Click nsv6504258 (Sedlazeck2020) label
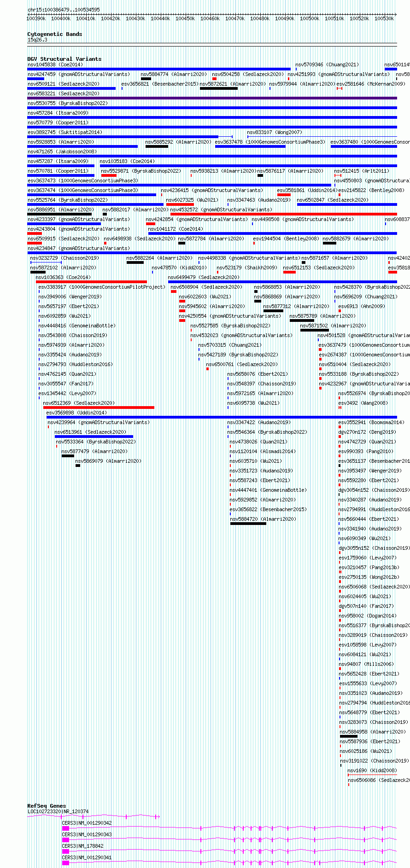 click(248, 74)
